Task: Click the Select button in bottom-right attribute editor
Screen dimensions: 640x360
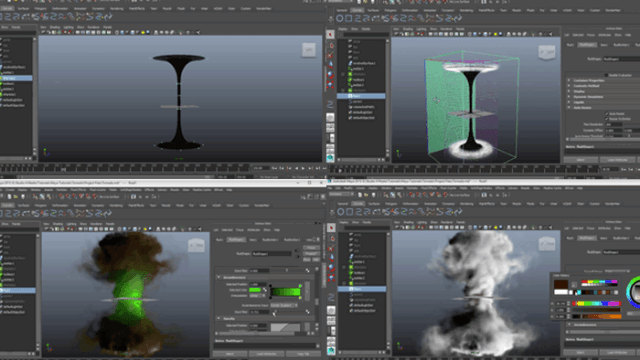Action: pos(580,352)
